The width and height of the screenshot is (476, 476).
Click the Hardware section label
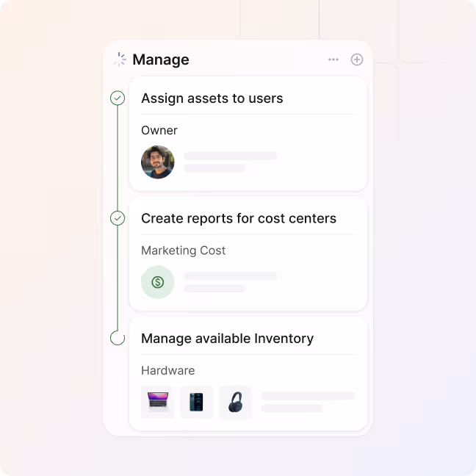pyautogui.click(x=168, y=371)
